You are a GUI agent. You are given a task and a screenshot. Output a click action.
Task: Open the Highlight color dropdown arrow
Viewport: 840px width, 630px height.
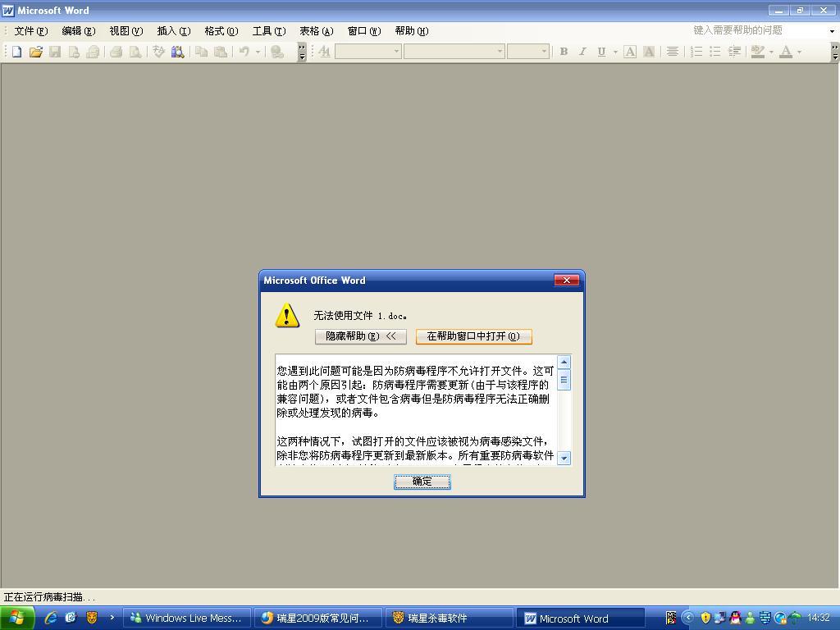(771, 52)
